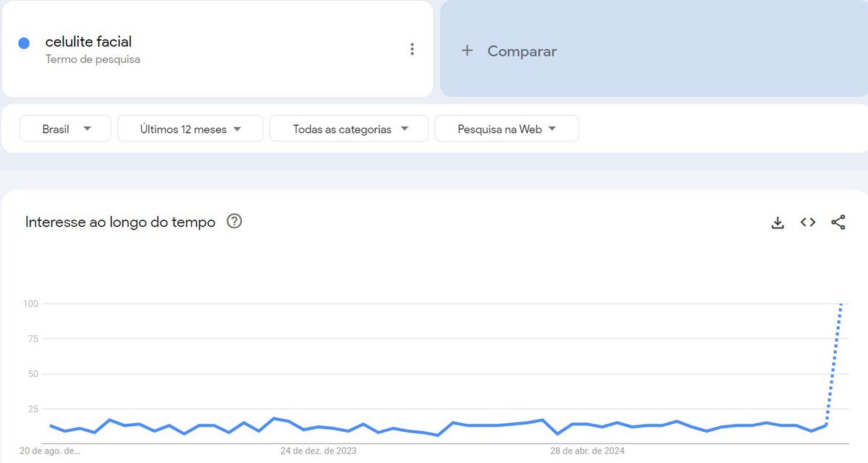Click the plus icon beside Comparar
This screenshot has width=868, height=463.
click(467, 51)
